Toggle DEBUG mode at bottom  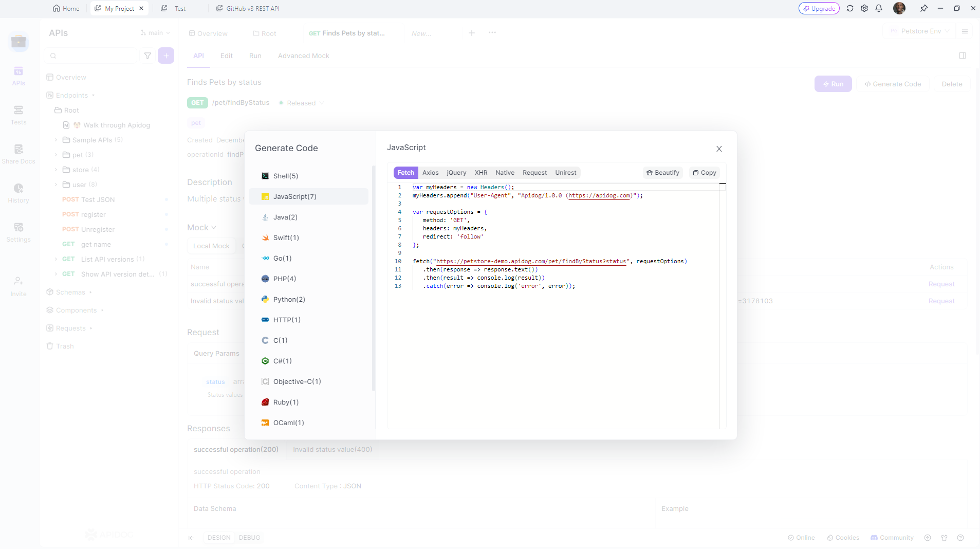(249, 538)
